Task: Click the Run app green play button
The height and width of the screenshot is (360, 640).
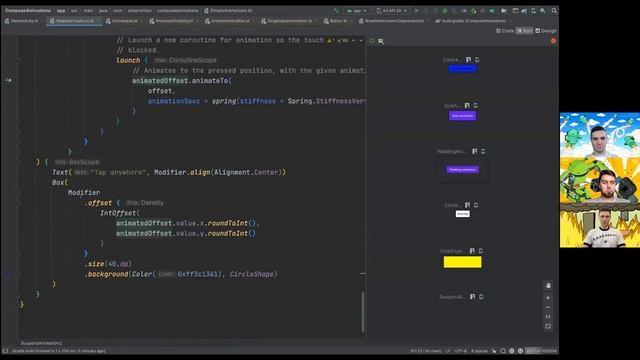Action: coord(416,11)
